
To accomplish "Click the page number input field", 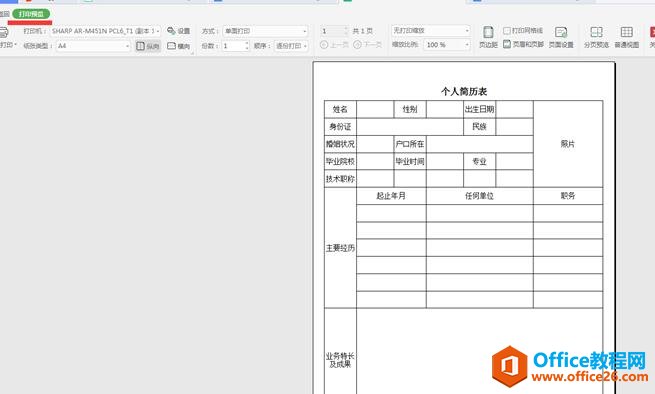I will (332, 31).
